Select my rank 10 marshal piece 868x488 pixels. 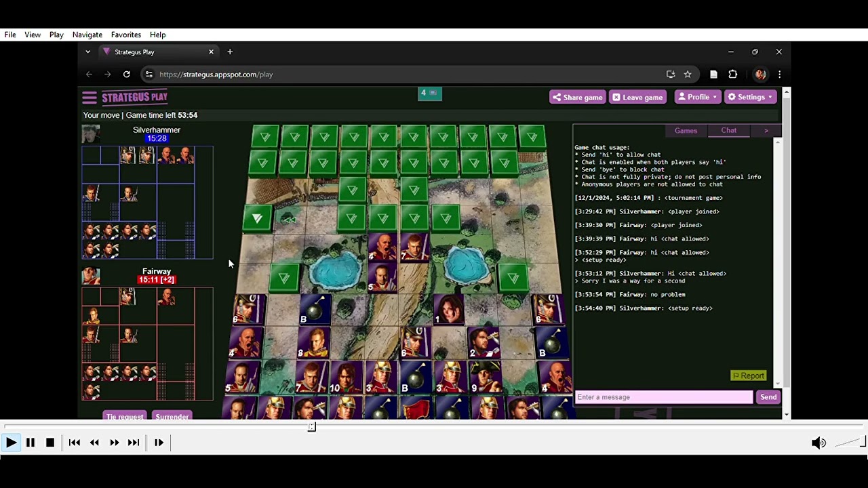point(345,377)
